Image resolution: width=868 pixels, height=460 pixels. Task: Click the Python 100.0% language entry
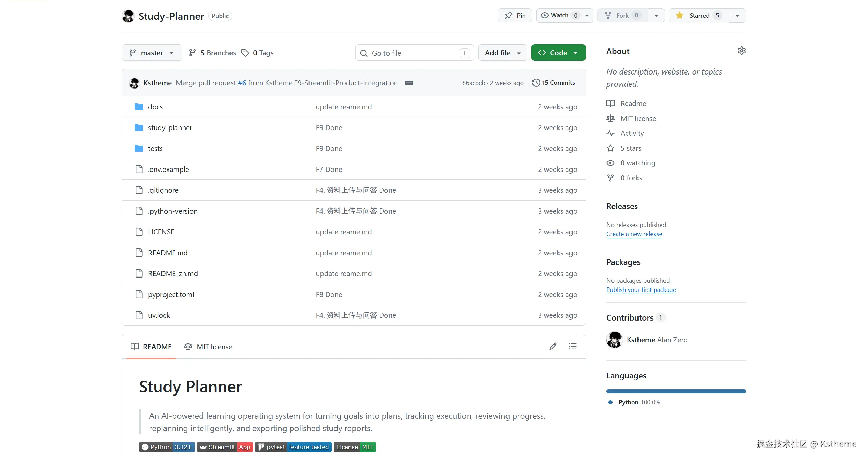634,402
